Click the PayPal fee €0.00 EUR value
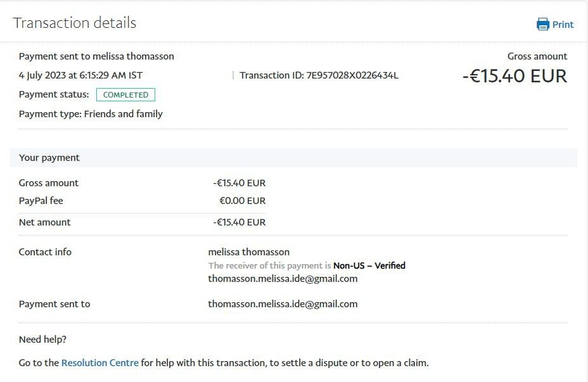The height and width of the screenshot is (382, 588). 242,201
